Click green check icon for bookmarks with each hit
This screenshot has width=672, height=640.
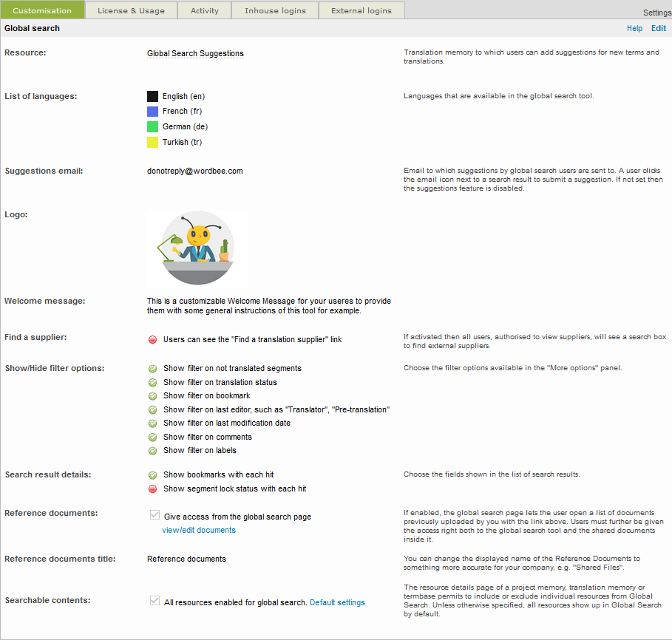tap(152, 475)
